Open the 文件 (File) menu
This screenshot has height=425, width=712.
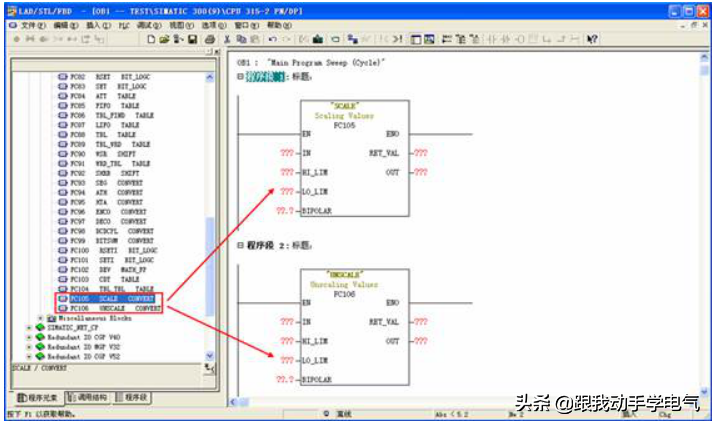click(33, 25)
